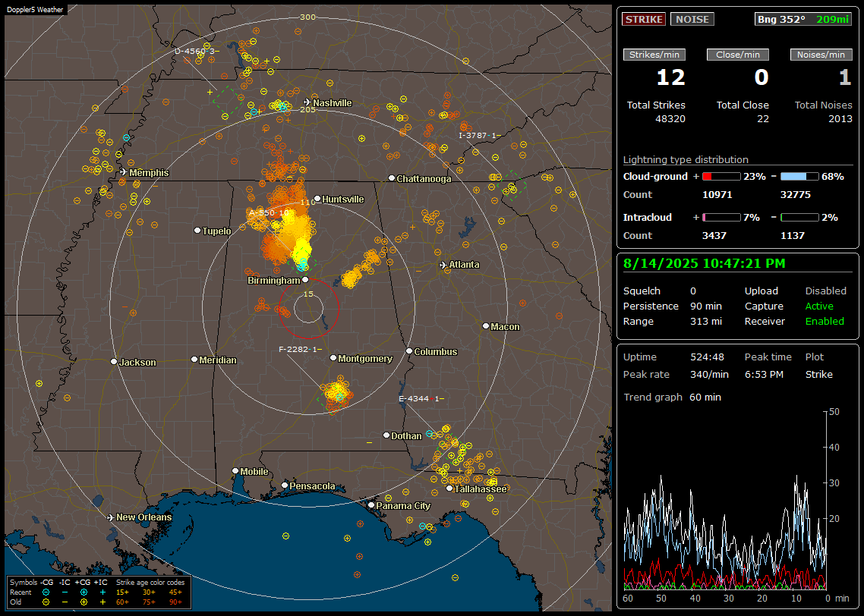
Task: Click the Memphis airport plane icon
Action: 124,172
